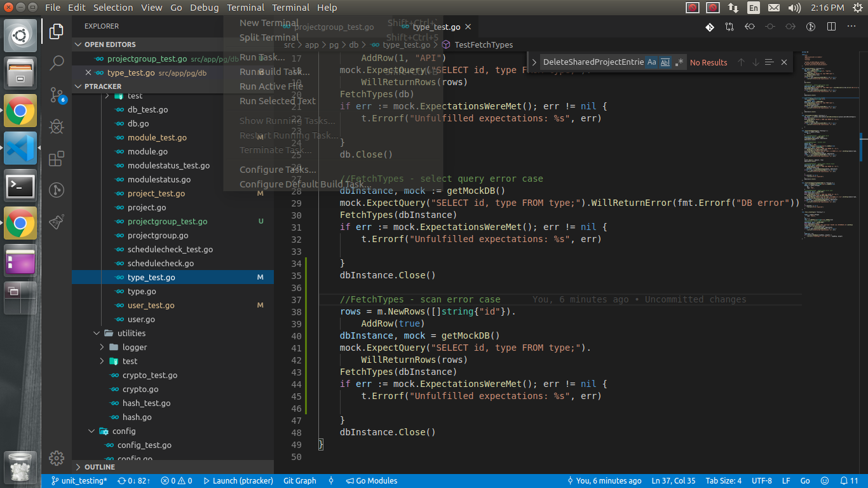
Task: Click the diamond Git Graph icon in editor toolbar
Action: (709, 27)
